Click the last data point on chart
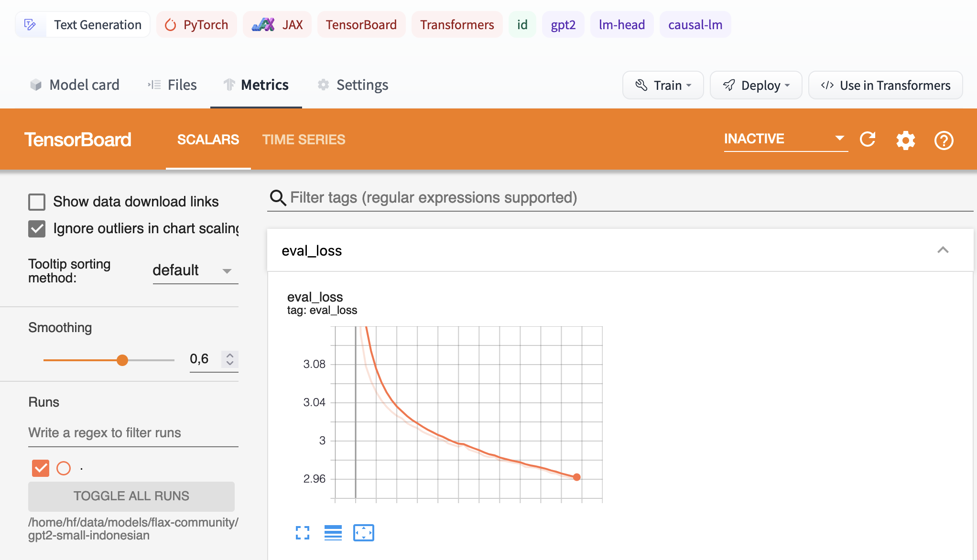977x560 pixels. tap(577, 477)
